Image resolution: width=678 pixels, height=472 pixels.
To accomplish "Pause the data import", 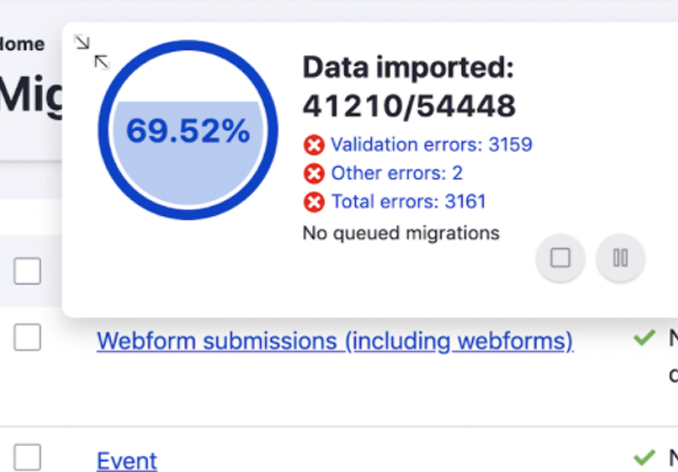I will 620,258.
